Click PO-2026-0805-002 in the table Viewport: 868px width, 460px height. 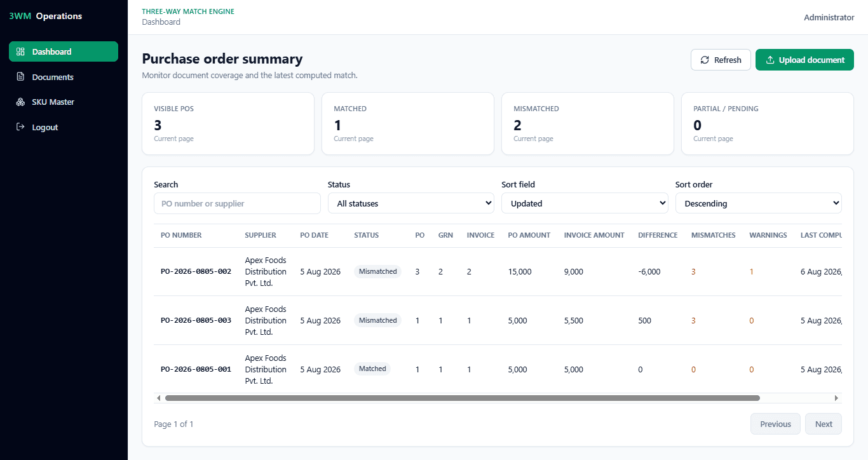coord(196,271)
